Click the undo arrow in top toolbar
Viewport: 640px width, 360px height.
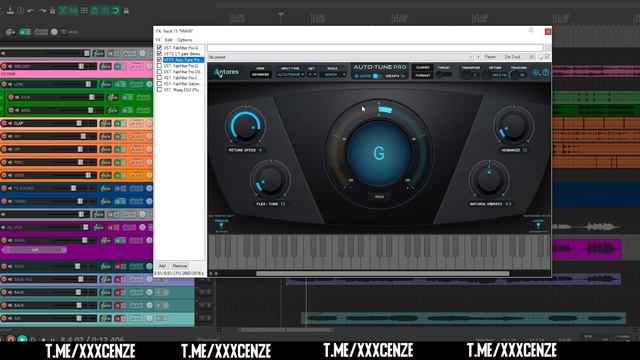[x=31, y=11]
